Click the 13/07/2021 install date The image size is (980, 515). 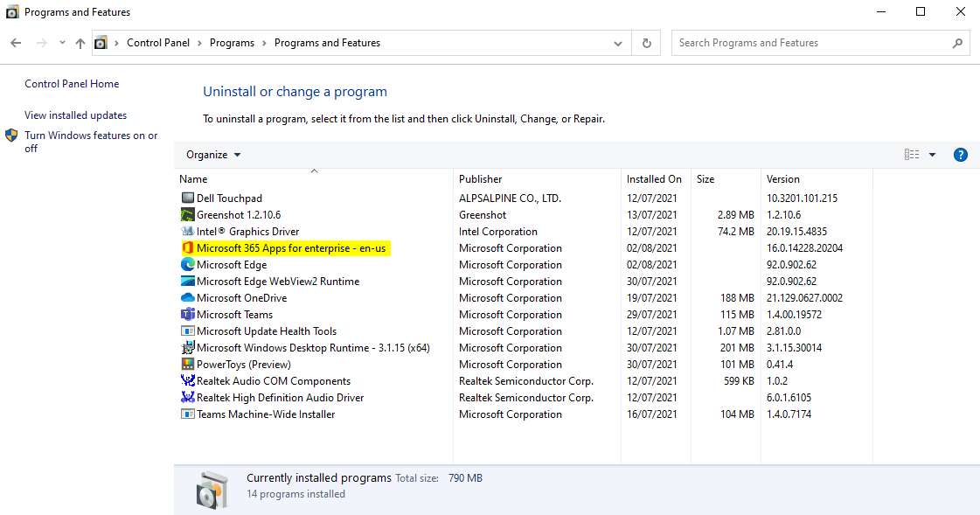652,215
